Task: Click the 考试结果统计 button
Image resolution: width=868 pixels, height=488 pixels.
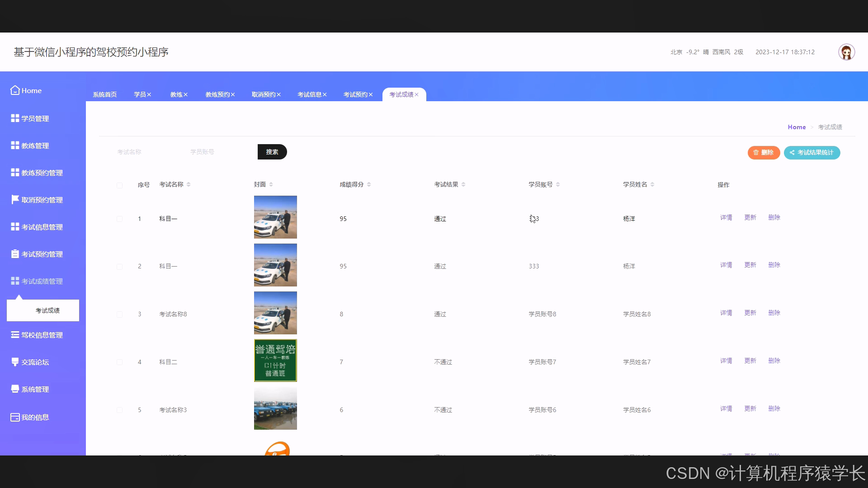Action: (811, 153)
